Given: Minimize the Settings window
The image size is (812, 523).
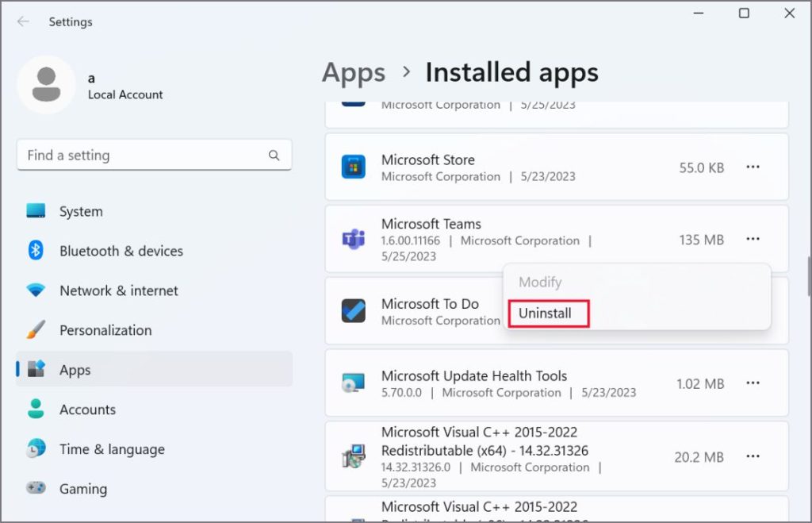Looking at the screenshot, I should click(x=699, y=13).
